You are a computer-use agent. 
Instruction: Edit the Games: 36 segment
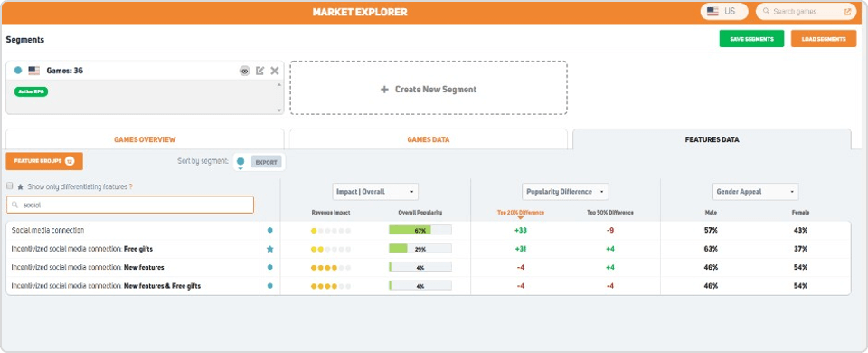pyautogui.click(x=259, y=71)
